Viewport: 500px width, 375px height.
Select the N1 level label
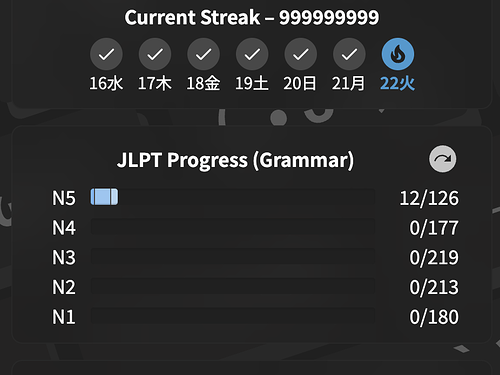click(64, 317)
